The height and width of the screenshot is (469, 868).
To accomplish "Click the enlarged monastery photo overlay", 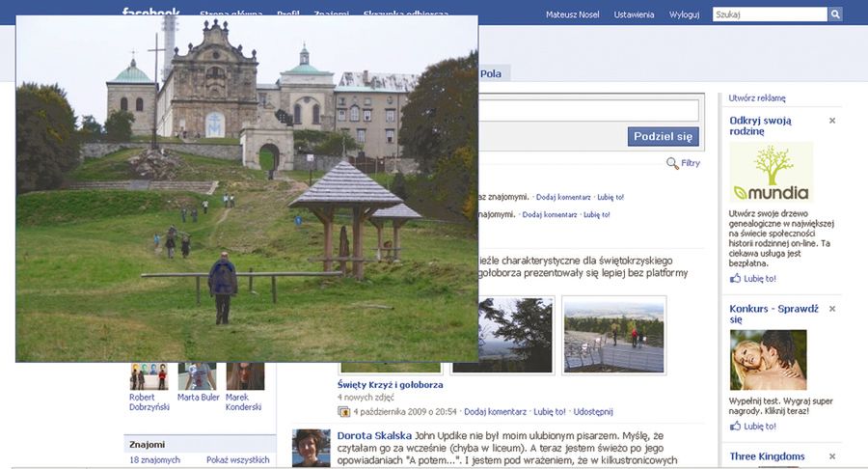I will 247,189.
